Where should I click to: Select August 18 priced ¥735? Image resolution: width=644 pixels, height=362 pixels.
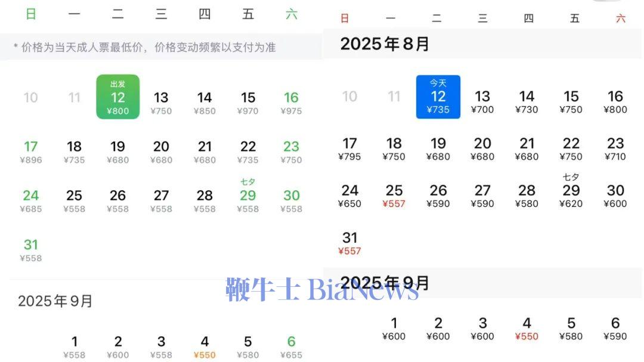coord(75,152)
